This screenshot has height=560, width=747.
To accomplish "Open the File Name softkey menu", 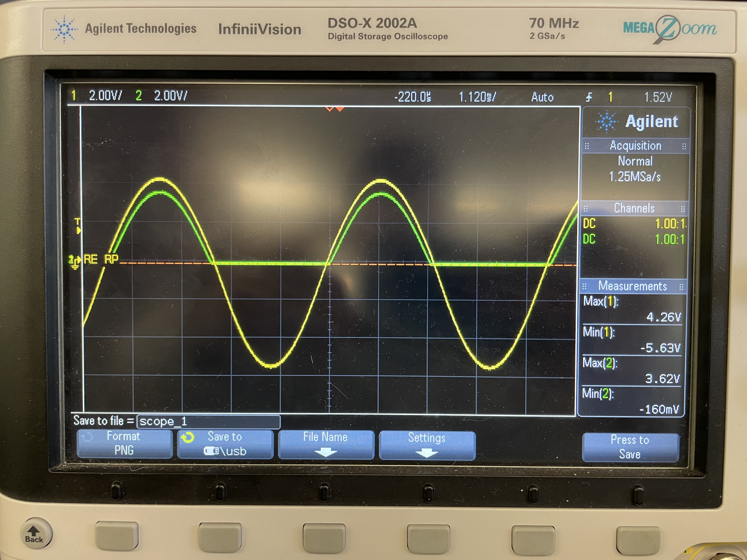I will click(326, 445).
